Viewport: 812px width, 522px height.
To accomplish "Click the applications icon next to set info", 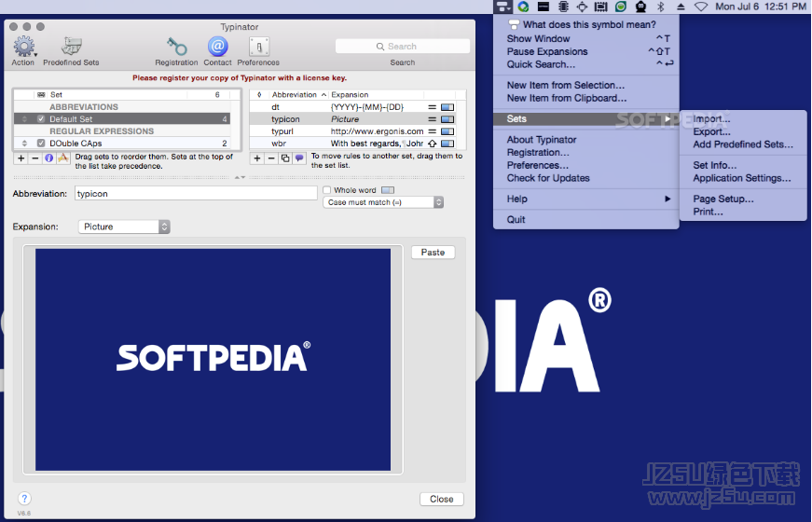I will point(63,158).
